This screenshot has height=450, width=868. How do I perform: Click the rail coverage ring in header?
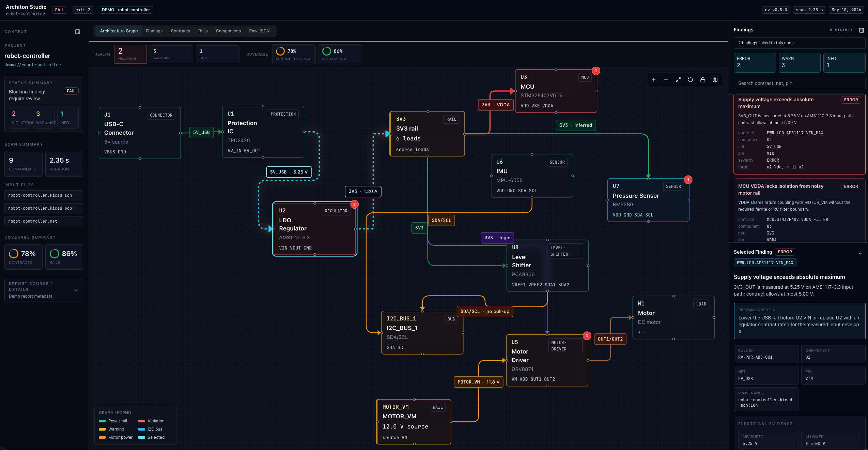click(327, 51)
